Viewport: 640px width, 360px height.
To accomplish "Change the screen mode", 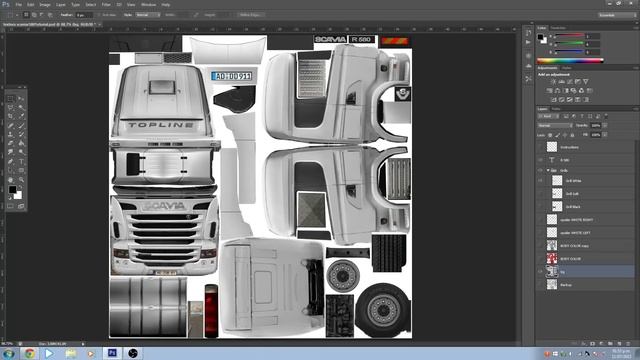I will [21, 206].
